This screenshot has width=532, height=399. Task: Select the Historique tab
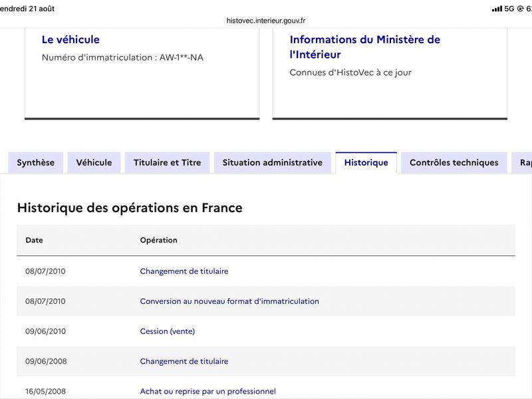click(366, 162)
